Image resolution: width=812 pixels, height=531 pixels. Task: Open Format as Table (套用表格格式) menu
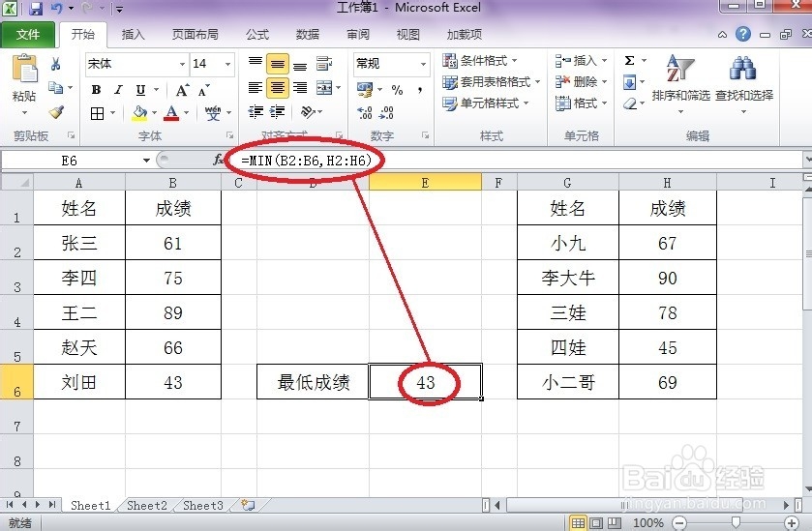point(491,82)
